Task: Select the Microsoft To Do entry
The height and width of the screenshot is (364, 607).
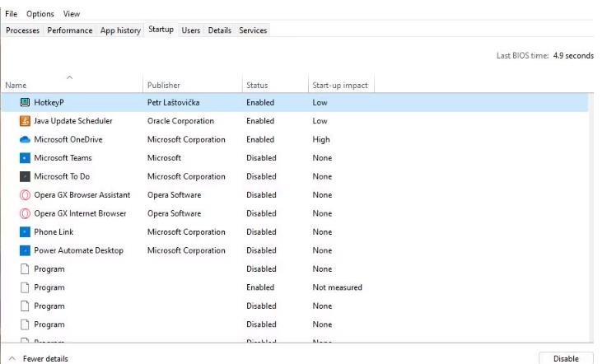Action: [62, 176]
